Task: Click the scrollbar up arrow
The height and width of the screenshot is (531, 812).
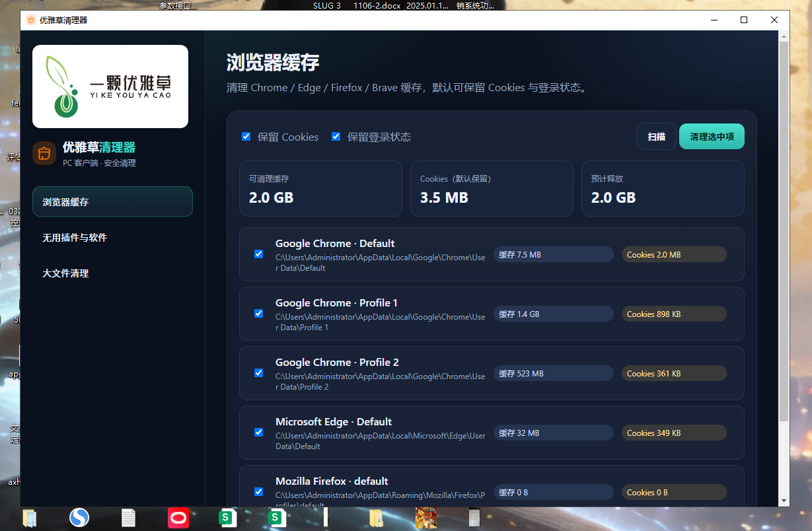Action: pyautogui.click(x=784, y=36)
